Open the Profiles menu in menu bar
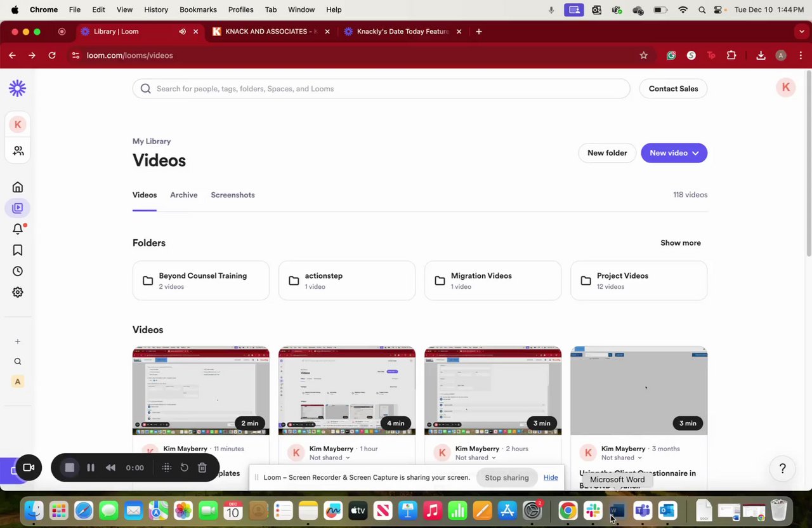 (x=240, y=10)
